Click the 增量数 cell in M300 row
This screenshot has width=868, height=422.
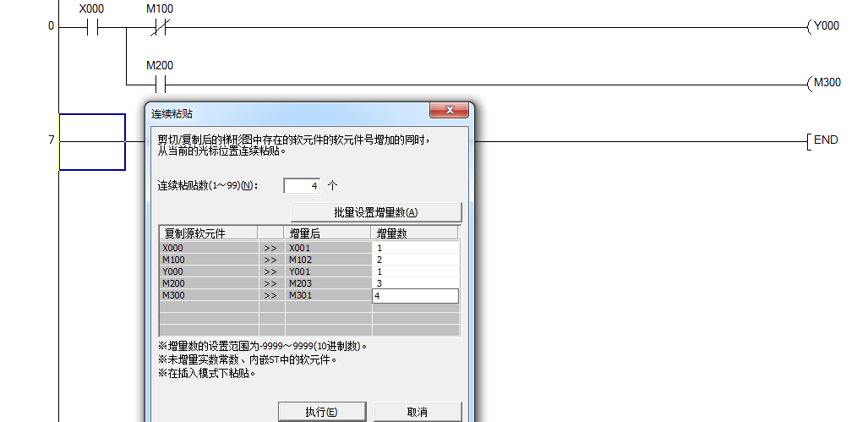416,296
